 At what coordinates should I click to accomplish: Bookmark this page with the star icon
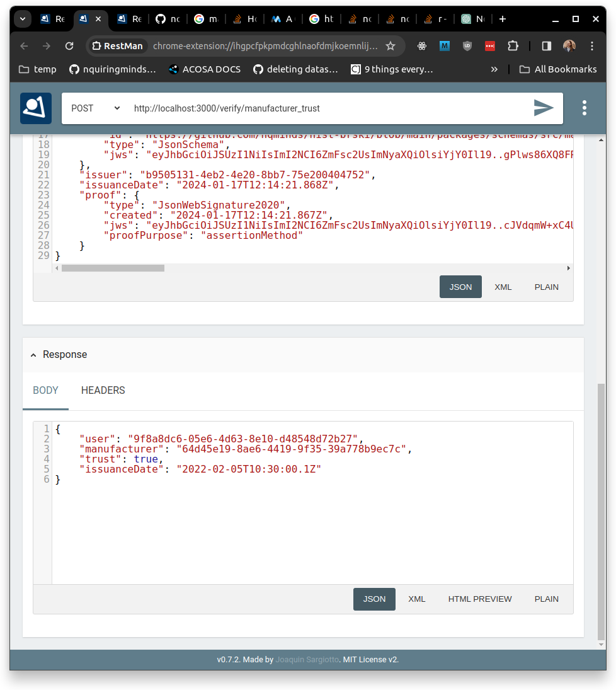point(391,46)
